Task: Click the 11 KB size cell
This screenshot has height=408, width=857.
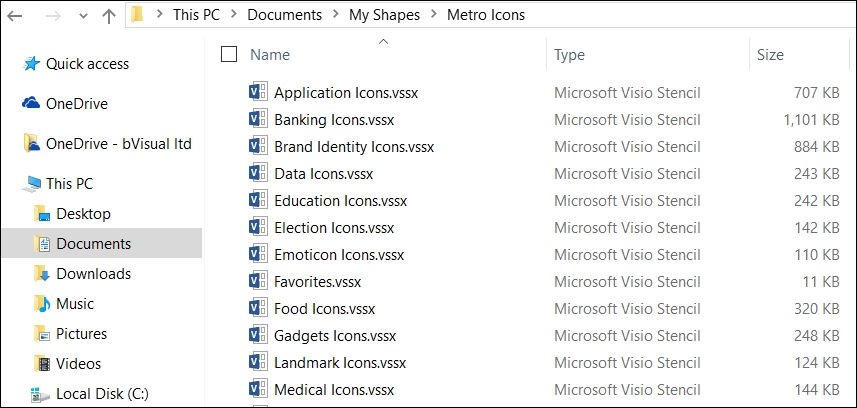Action: pos(820,282)
